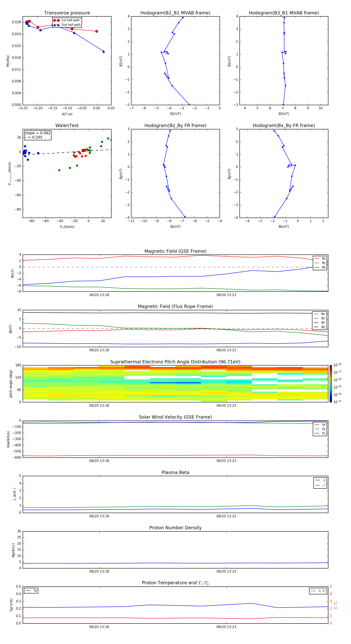Click '06/20 13:18' tick under GSE field plot
The image size is (351, 644).
point(99,295)
